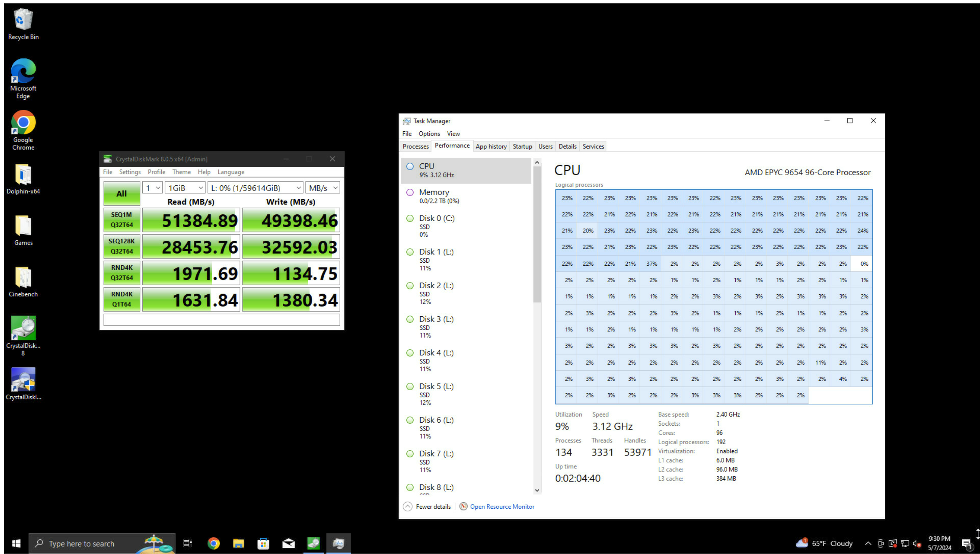980x554 pixels.
Task: Open CrystalDiskMark Settings menu
Action: pos(130,172)
